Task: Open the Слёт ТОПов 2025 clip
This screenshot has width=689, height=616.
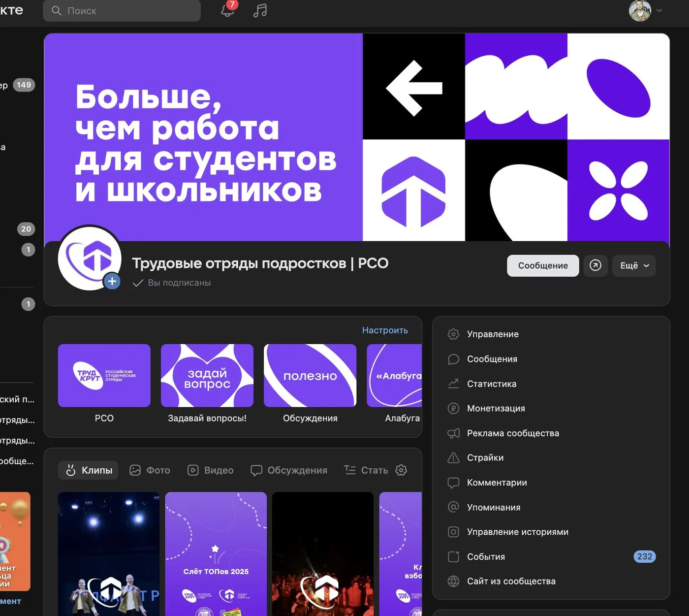Action: click(216, 554)
